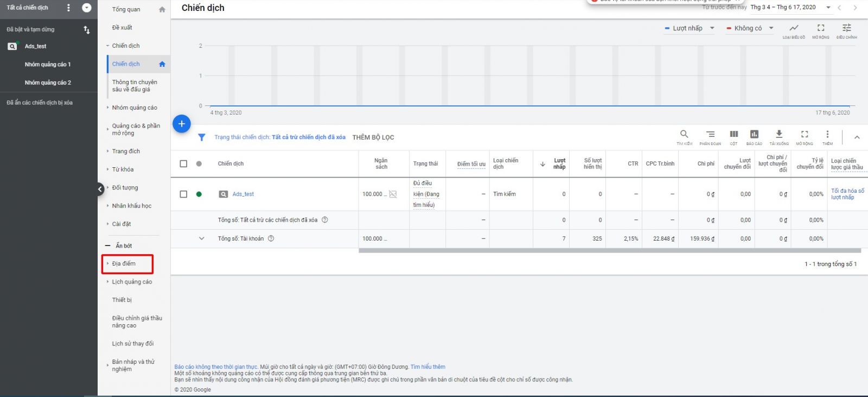Open the Không có metric dropdown

click(x=750, y=28)
